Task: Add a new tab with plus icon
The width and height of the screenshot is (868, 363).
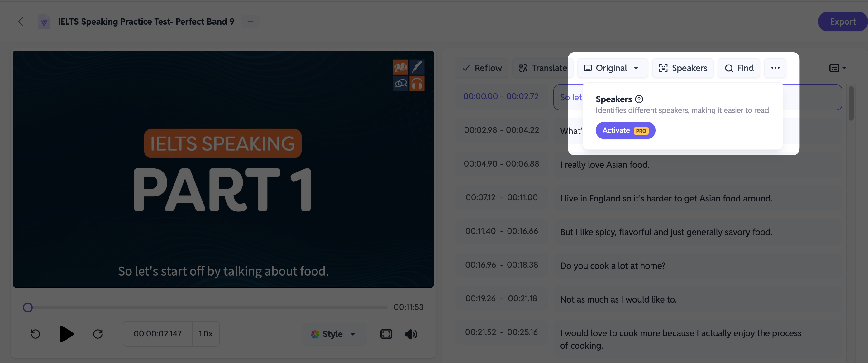Action: point(250,21)
